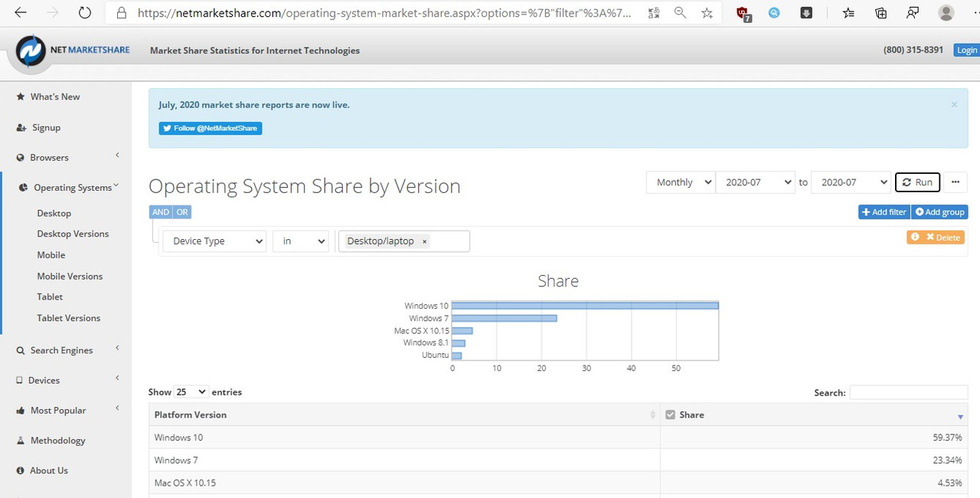Reload the page with refresh icon

click(x=85, y=13)
